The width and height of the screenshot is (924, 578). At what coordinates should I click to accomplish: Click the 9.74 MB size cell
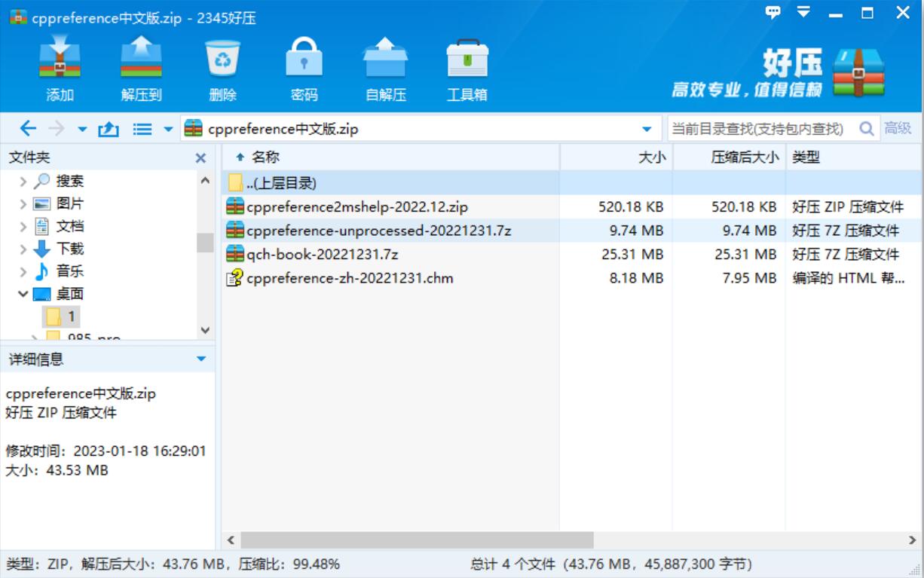(x=636, y=231)
